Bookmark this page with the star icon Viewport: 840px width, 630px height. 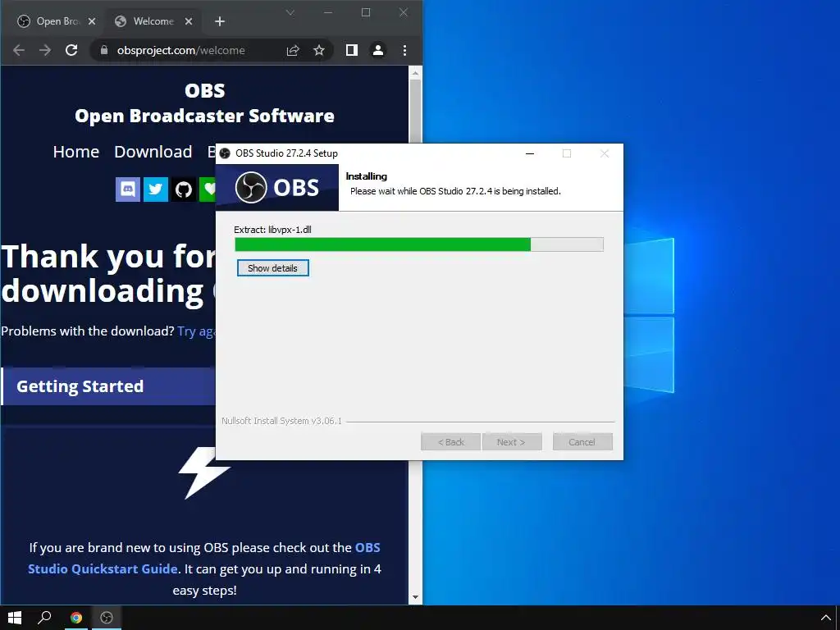pyautogui.click(x=319, y=50)
